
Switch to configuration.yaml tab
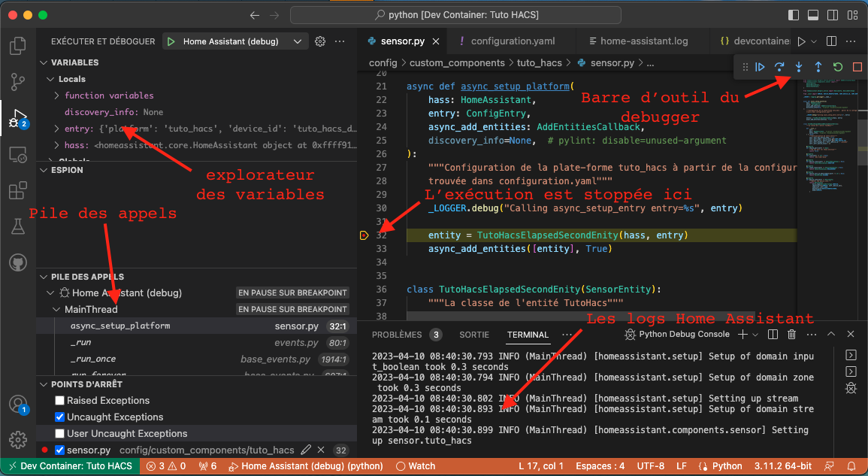(512, 41)
